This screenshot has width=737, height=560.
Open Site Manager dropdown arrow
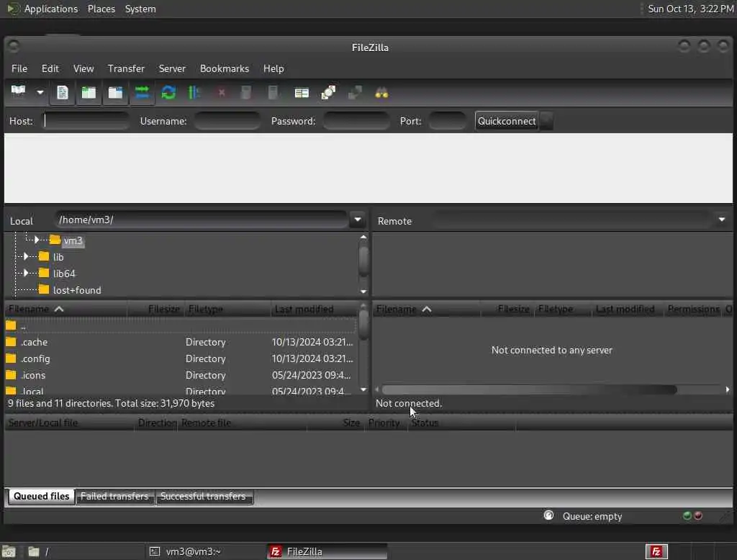click(40, 92)
